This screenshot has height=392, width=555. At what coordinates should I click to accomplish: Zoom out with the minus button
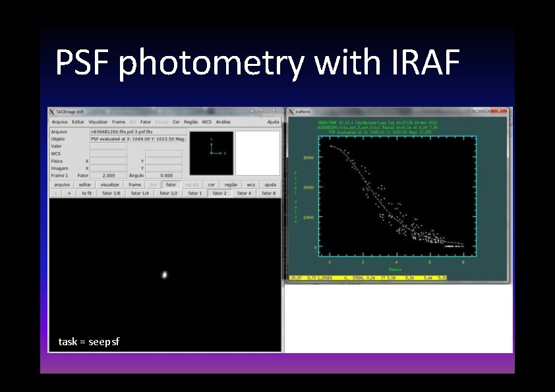point(56,193)
